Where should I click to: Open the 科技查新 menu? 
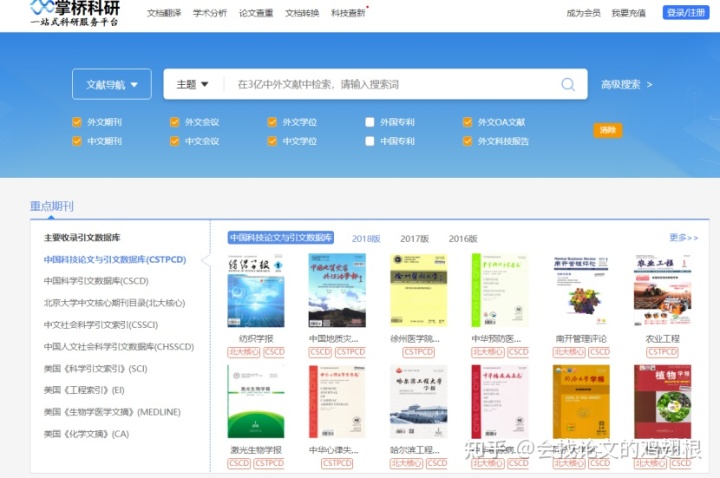click(349, 13)
